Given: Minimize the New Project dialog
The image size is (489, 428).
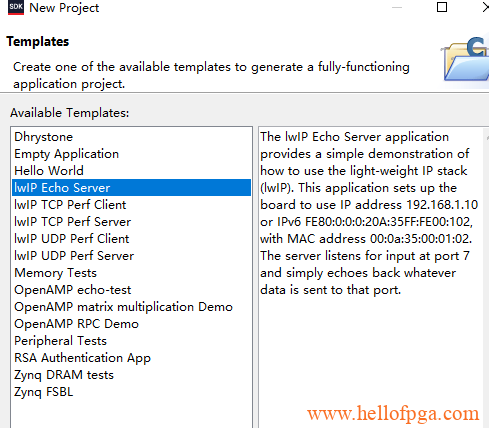Looking at the screenshot, I should [397, 7].
